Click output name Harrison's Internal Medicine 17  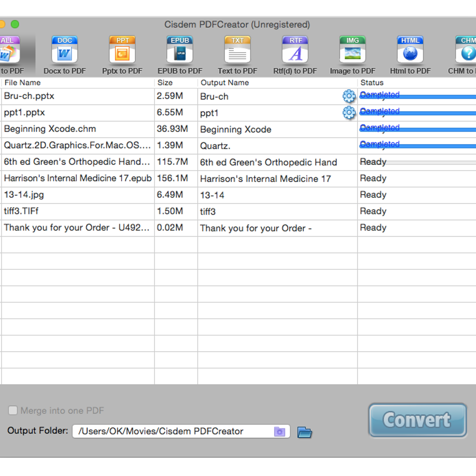[265, 179]
